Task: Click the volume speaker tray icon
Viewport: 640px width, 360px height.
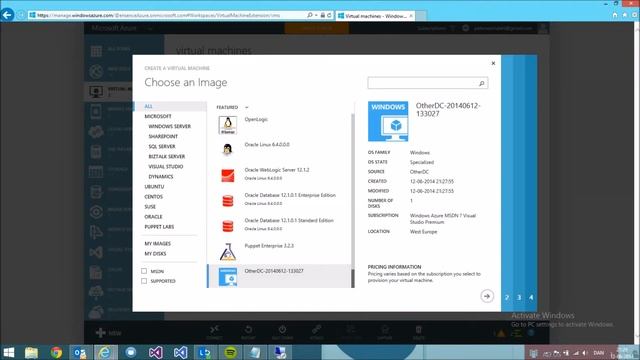Action: coord(585,353)
